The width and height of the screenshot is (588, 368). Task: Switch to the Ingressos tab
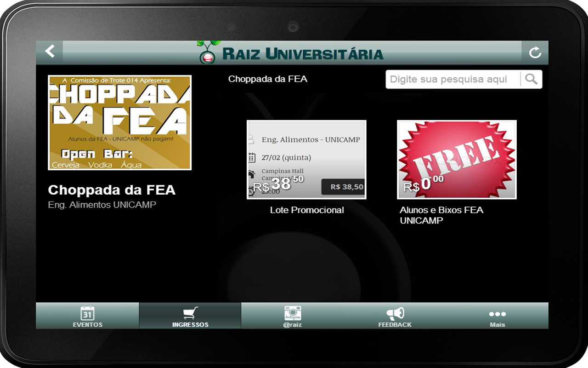[x=190, y=316]
